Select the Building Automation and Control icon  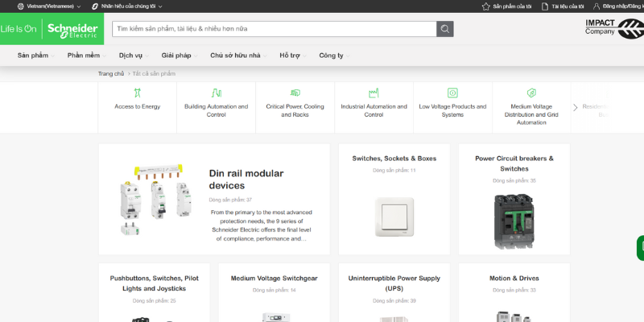click(216, 93)
